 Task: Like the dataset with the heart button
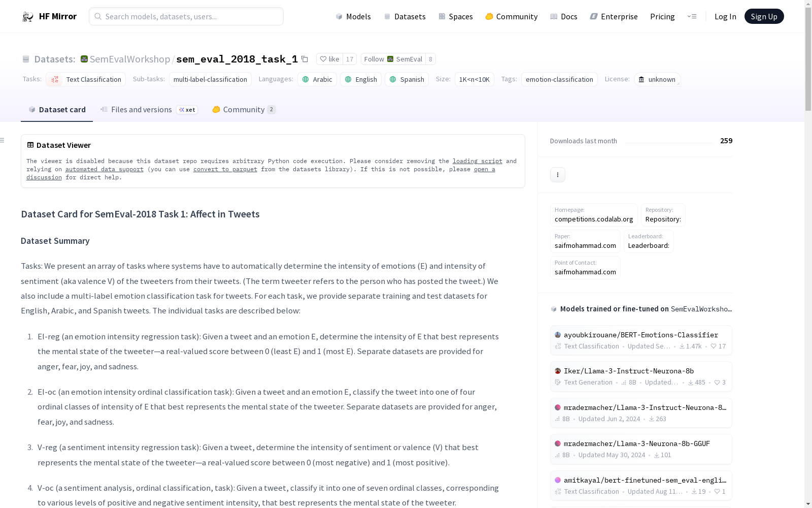pos(329,59)
